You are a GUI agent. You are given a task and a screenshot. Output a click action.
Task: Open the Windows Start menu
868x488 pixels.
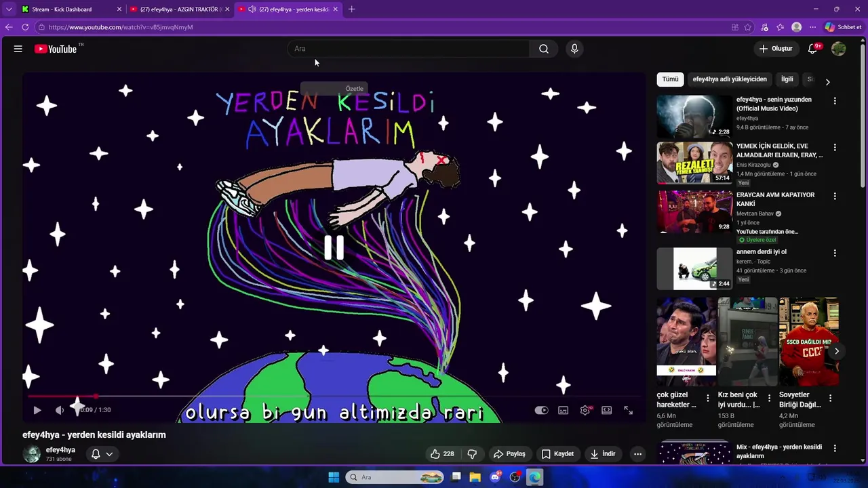click(x=334, y=477)
